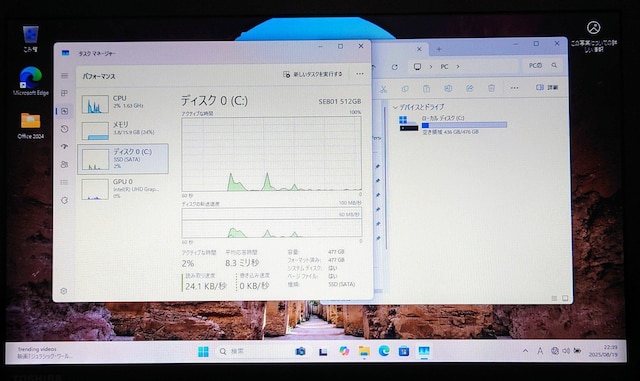
Task: Click the C: drive usage bar
Action: (464, 125)
